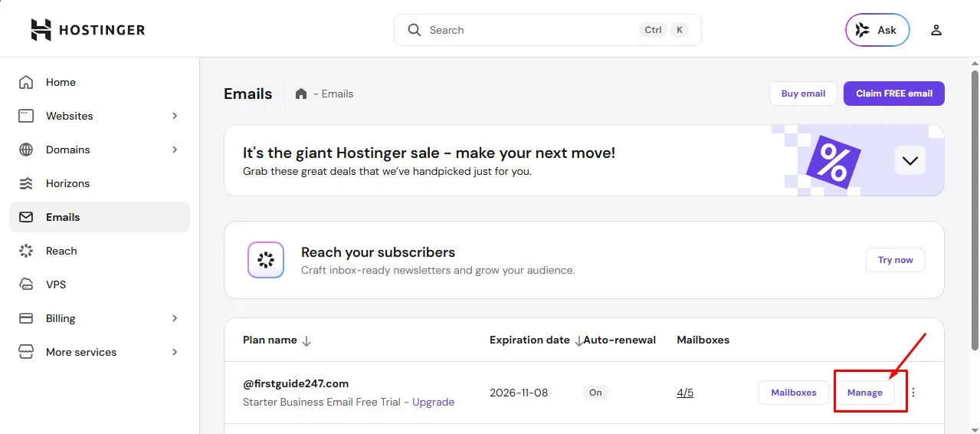Click the search magnifier icon
This screenshot has height=434, width=980.
(415, 30)
